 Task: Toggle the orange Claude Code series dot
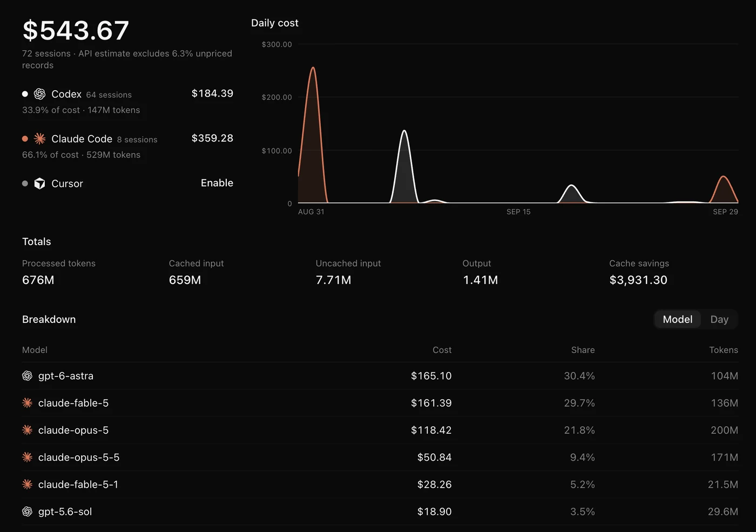pos(25,139)
